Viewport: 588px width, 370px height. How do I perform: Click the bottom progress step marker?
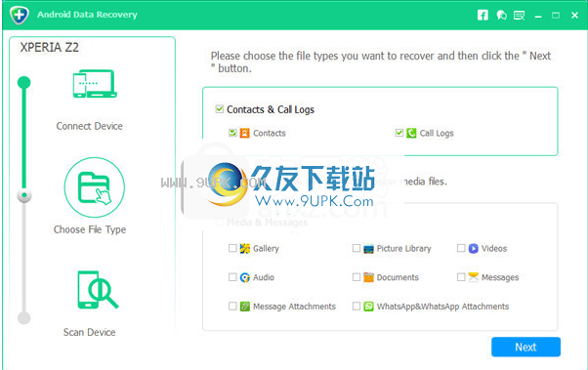(24, 318)
